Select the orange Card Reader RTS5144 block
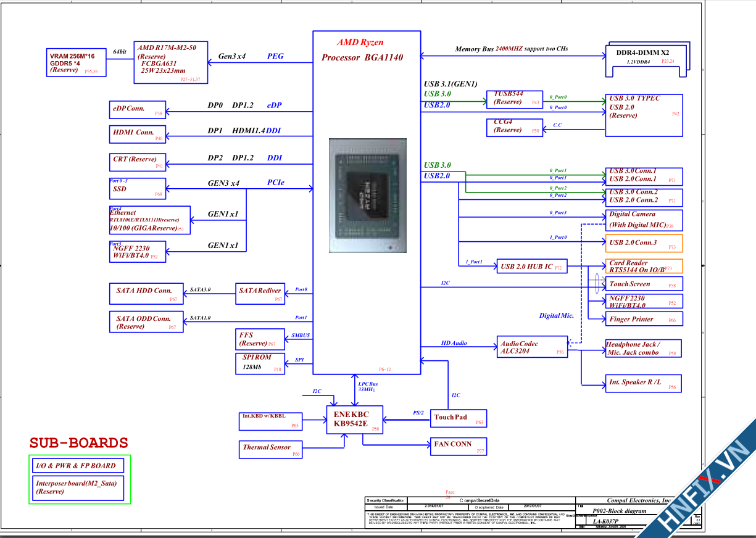The image size is (756, 538). (x=644, y=267)
